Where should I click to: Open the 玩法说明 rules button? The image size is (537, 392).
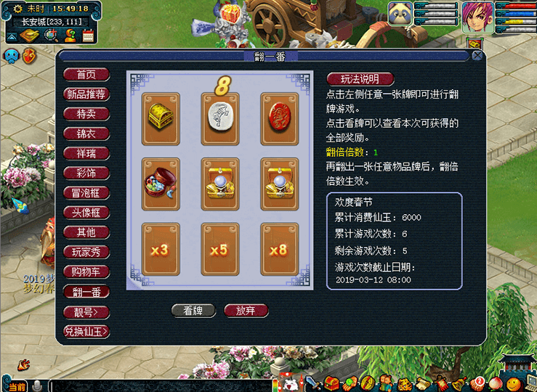(x=360, y=79)
